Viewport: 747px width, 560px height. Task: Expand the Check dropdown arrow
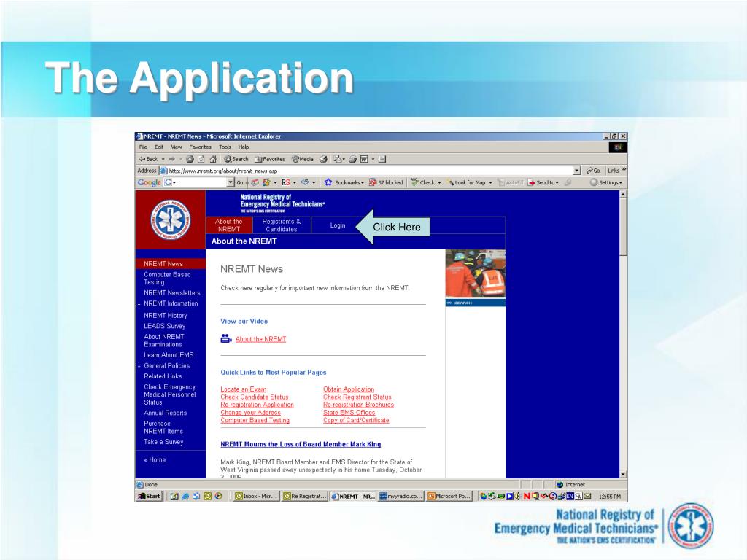pyautogui.click(x=439, y=182)
